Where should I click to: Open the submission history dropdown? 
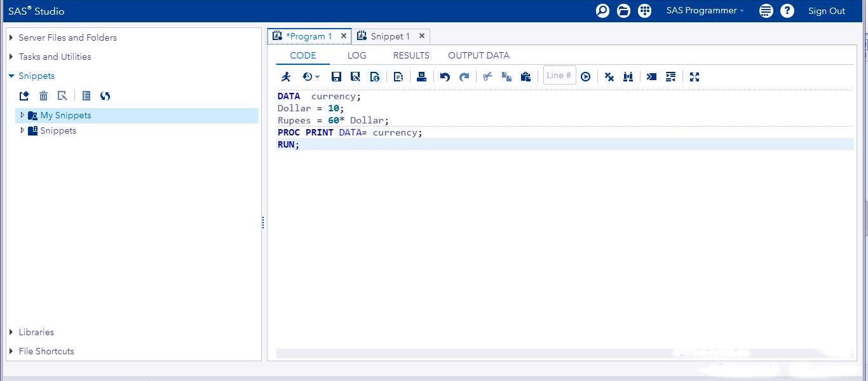tap(311, 77)
